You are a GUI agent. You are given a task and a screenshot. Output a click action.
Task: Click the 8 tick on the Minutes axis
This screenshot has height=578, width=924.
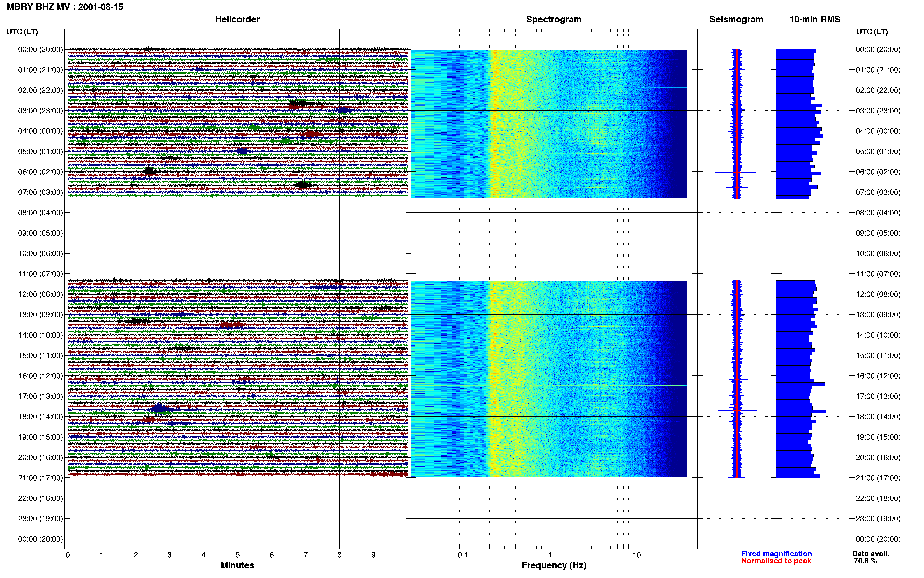coord(339,555)
